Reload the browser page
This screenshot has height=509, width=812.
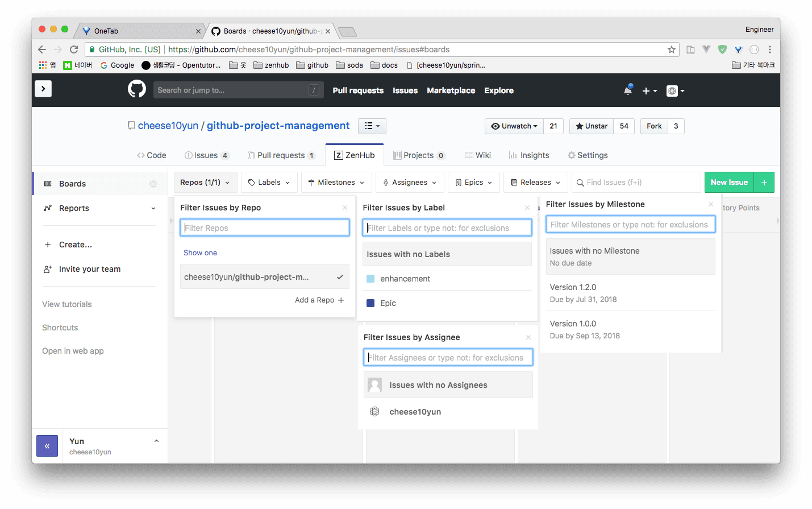click(x=74, y=49)
